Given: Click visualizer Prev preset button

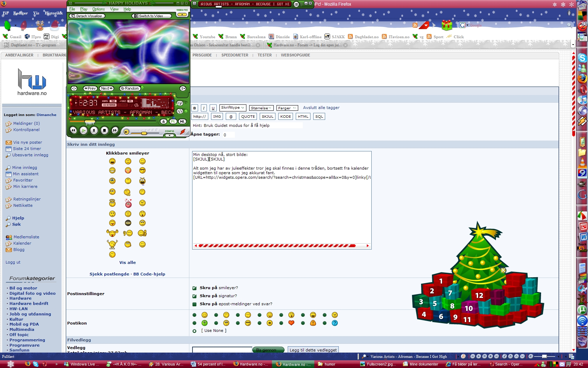Looking at the screenshot, I should coord(90,88).
